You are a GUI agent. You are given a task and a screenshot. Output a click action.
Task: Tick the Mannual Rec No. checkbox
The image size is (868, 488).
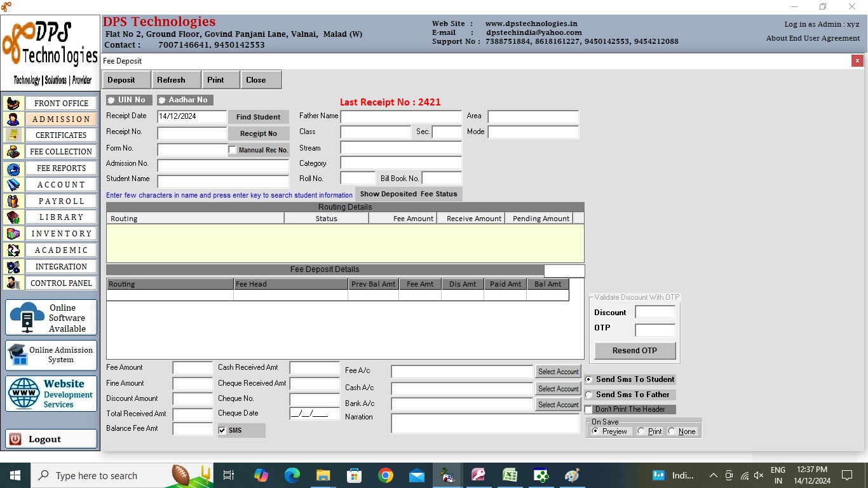tap(233, 151)
